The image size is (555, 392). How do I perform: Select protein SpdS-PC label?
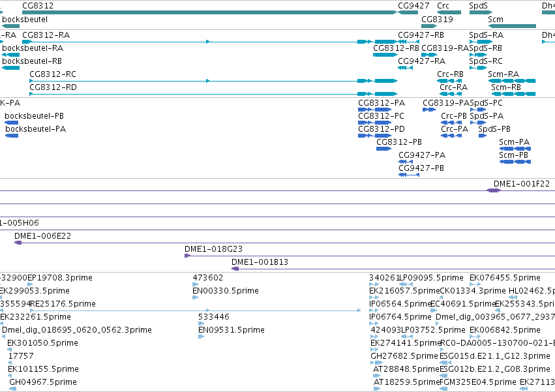486,103
